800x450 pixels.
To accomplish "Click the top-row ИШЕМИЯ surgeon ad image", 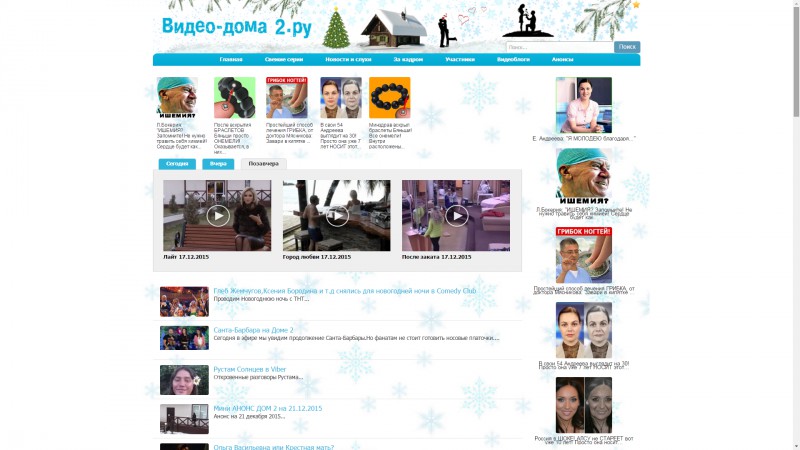I will pyautogui.click(x=177, y=97).
